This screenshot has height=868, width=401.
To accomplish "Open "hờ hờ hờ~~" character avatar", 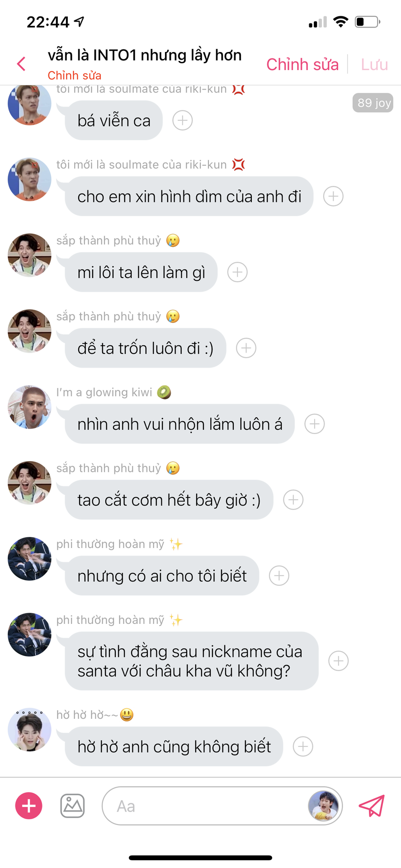I will click(29, 729).
